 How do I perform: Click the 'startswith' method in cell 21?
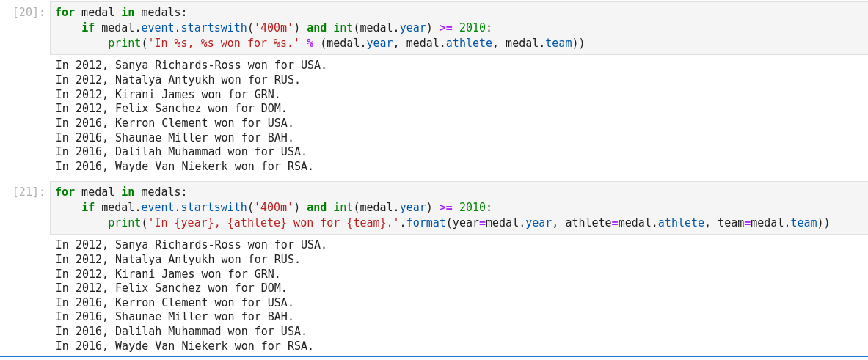(x=214, y=207)
